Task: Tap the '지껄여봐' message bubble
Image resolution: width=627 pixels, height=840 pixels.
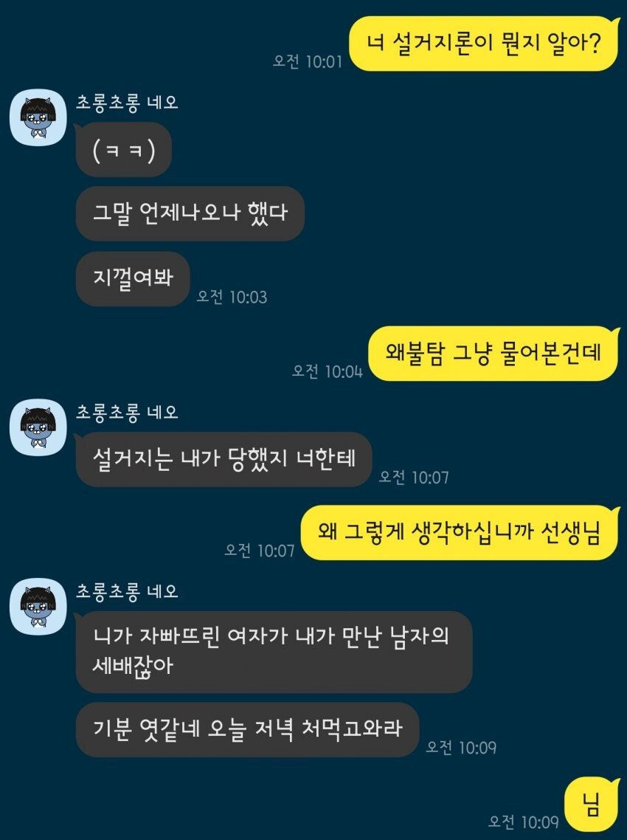Action: pyautogui.click(x=133, y=278)
